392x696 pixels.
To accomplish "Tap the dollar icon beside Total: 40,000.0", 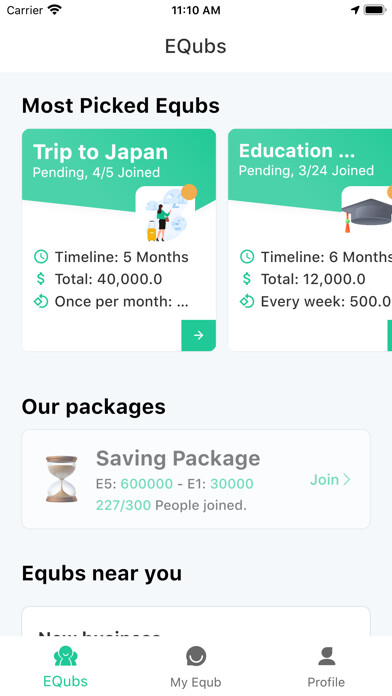I will [x=41, y=279].
